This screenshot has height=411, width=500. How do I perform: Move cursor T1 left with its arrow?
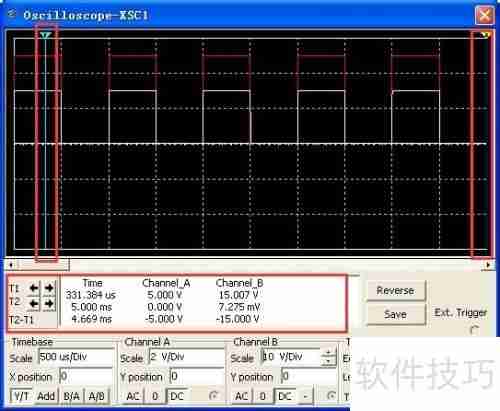pos(34,287)
